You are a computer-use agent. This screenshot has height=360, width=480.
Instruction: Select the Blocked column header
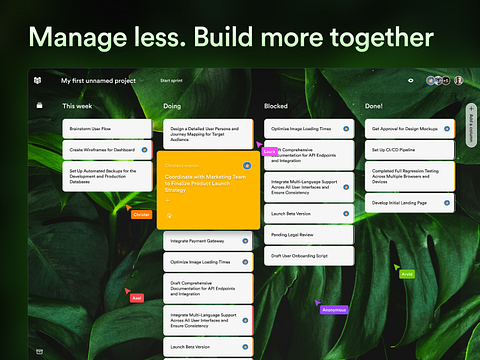(x=276, y=106)
